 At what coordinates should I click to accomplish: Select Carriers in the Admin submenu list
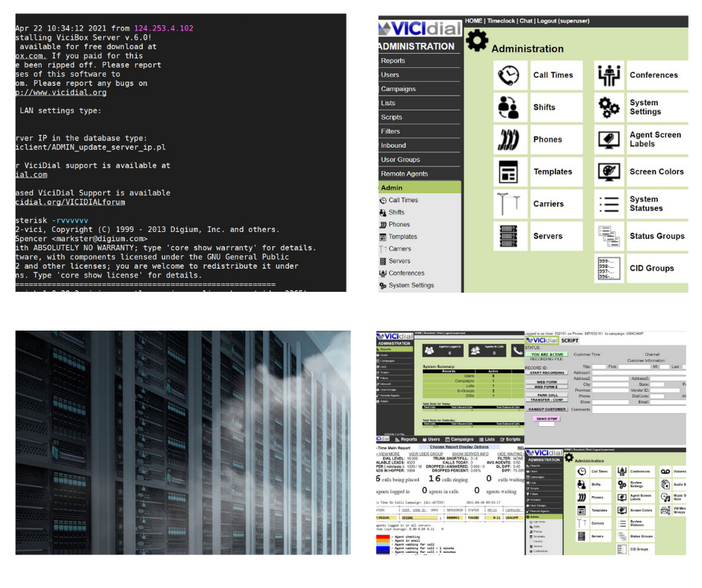pos(400,248)
